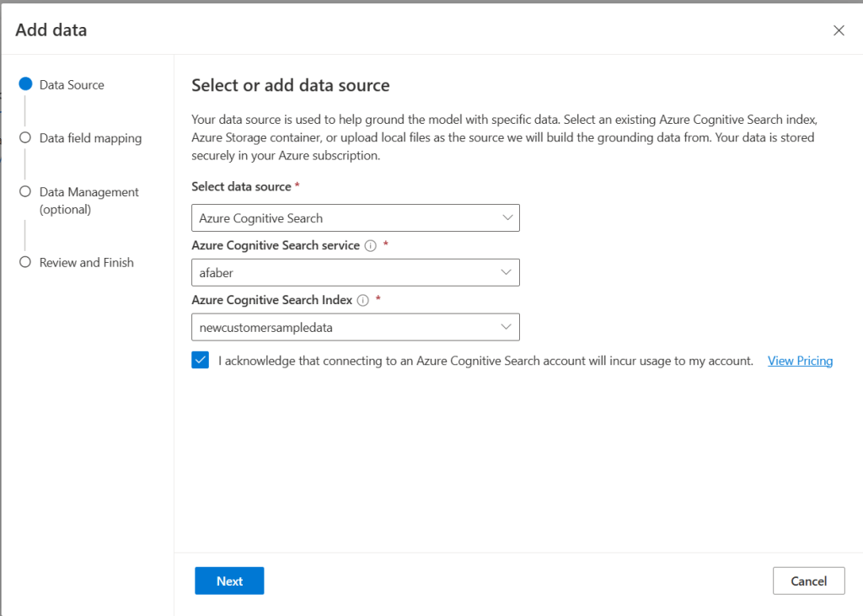Click chevron arrow in newcustomersampledata index field
Screen dimensions: 863x616
click(506, 327)
